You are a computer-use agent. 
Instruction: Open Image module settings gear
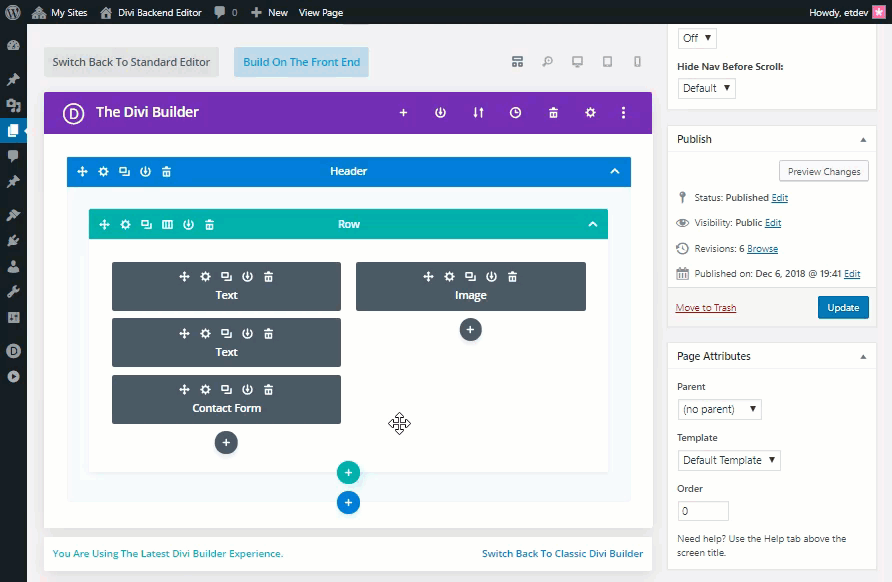449,276
